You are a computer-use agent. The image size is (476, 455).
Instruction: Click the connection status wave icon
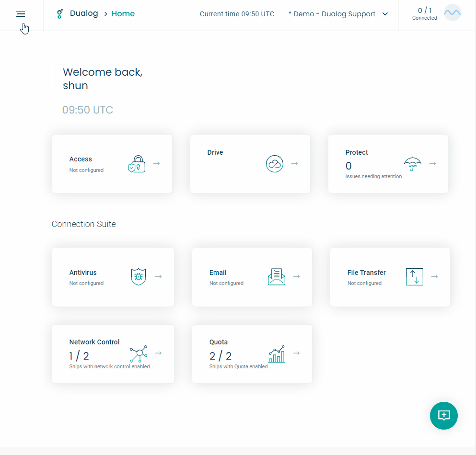452,12
